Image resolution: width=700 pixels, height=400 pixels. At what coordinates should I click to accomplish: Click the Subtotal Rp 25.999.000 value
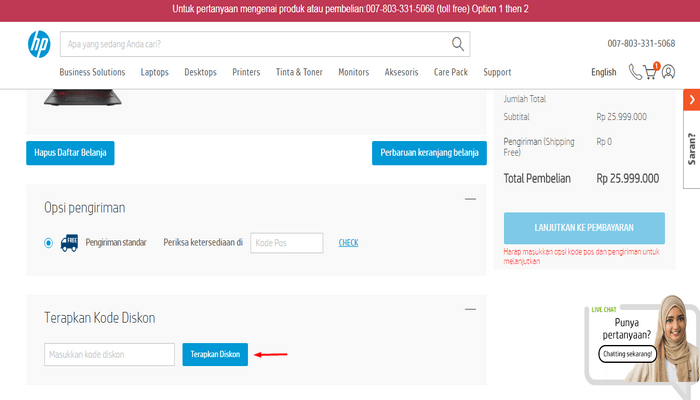click(x=621, y=117)
